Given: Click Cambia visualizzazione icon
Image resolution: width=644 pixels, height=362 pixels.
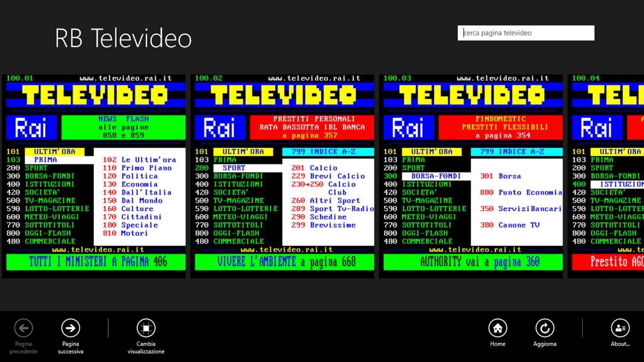Looking at the screenshot, I should (146, 328).
